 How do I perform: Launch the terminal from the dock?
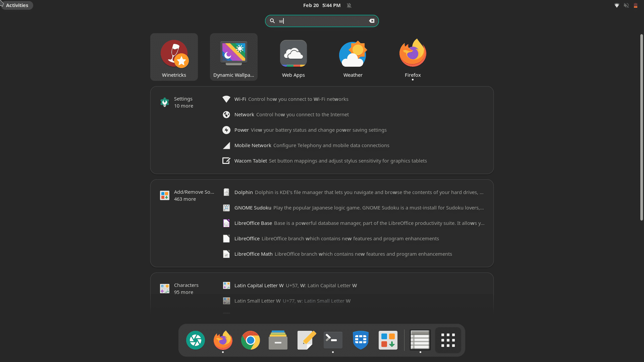tap(332, 340)
